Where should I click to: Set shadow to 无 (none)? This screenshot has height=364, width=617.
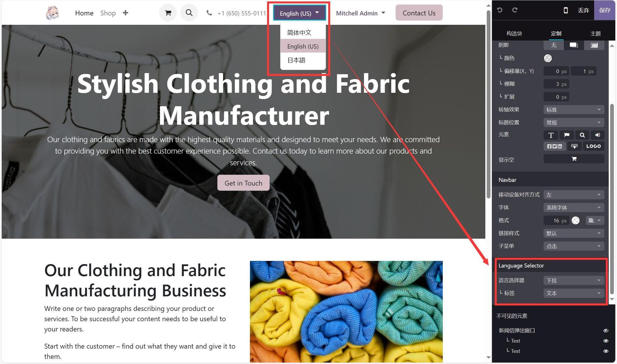click(553, 45)
